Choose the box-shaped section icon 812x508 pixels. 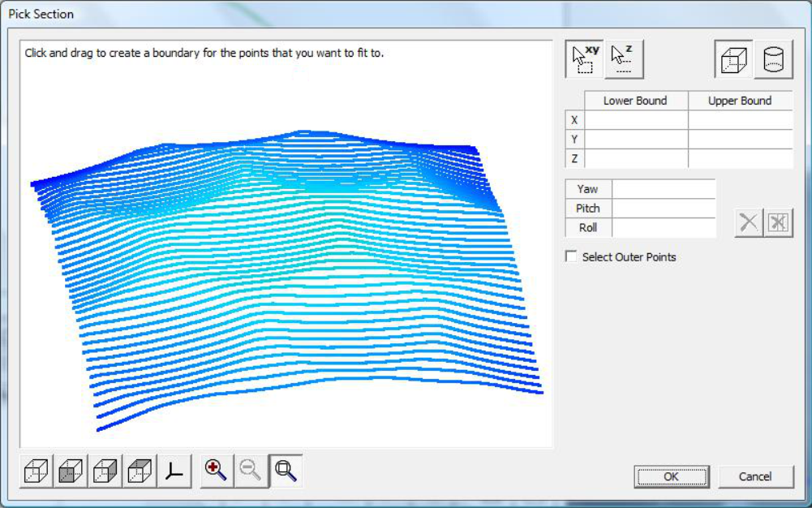[733, 60]
